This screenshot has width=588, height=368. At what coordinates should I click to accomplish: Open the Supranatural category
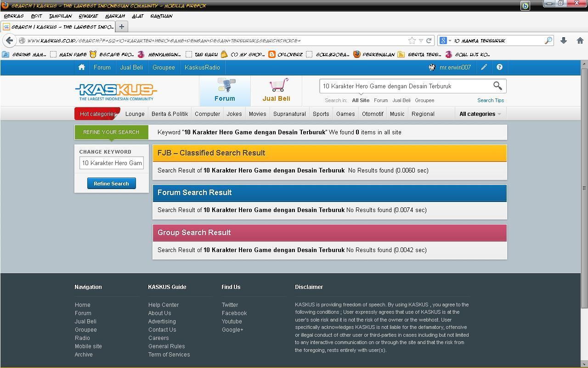(x=289, y=114)
